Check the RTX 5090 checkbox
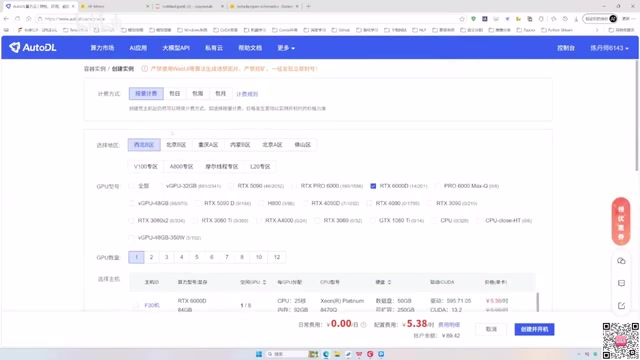640x360 pixels. 231,186
